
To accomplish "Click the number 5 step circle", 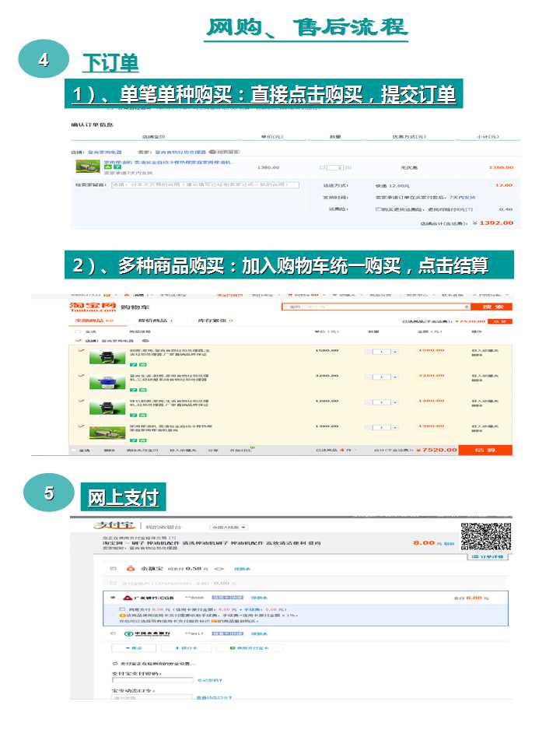I will tap(49, 493).
